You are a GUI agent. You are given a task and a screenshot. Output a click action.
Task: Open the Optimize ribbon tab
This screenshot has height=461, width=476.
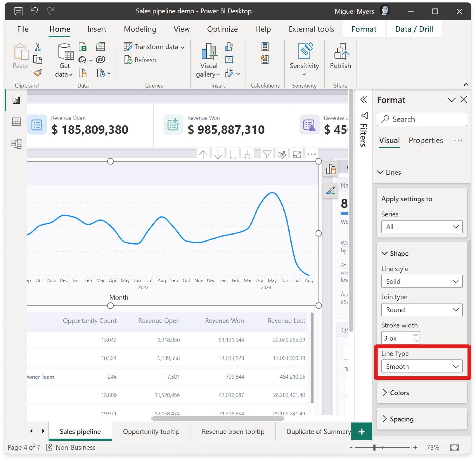pos(222,29)
